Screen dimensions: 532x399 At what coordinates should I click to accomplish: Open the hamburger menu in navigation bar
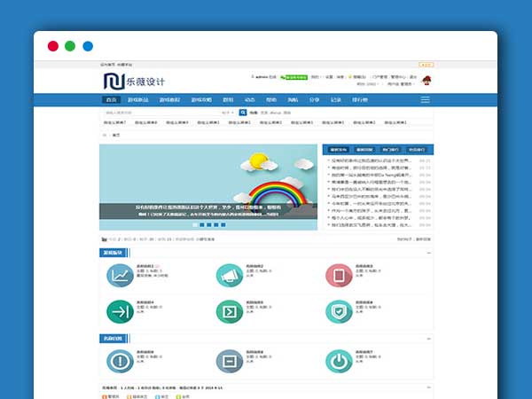point(425,99)
